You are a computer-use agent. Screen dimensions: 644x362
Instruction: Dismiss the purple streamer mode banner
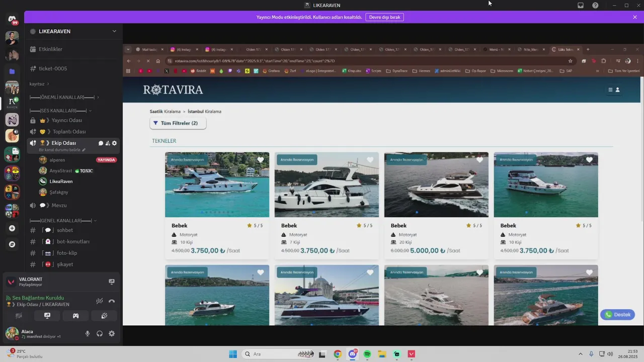coord(635,17)
